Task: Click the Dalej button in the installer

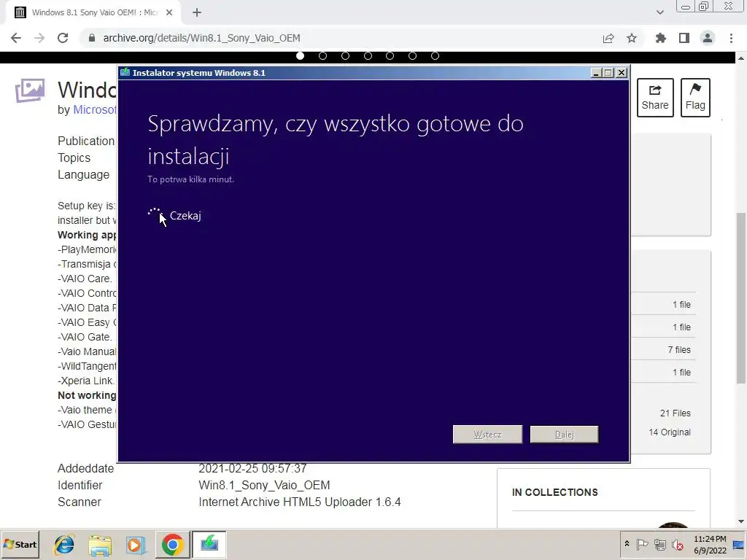Action: (564, 435)
